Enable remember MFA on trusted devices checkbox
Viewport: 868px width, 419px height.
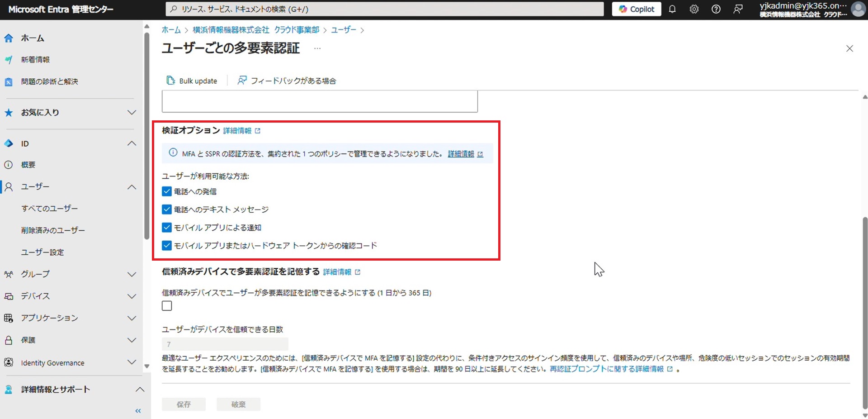pos(167,306)
